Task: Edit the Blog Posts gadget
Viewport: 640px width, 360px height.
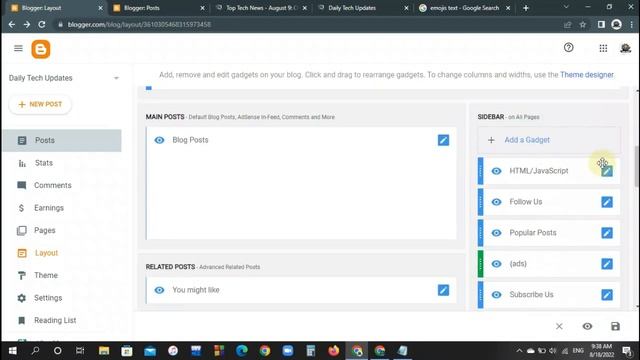Action: click(x=443, y=140)
